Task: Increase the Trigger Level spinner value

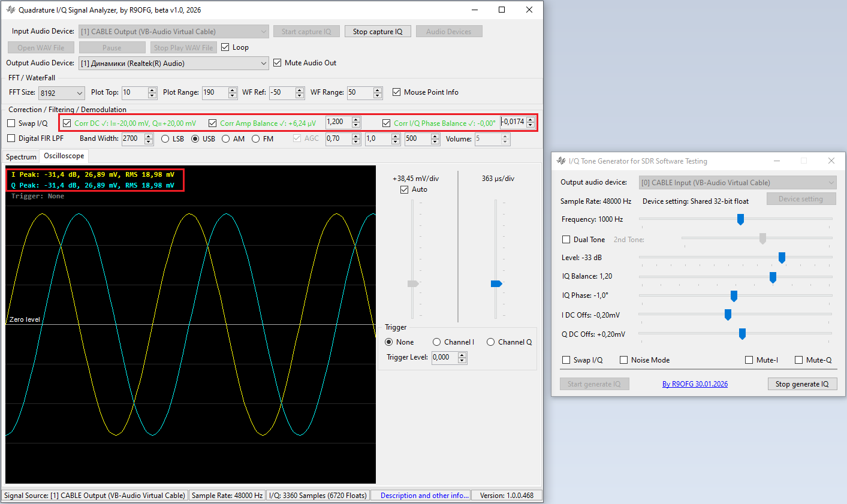Action: coord(462,355)
